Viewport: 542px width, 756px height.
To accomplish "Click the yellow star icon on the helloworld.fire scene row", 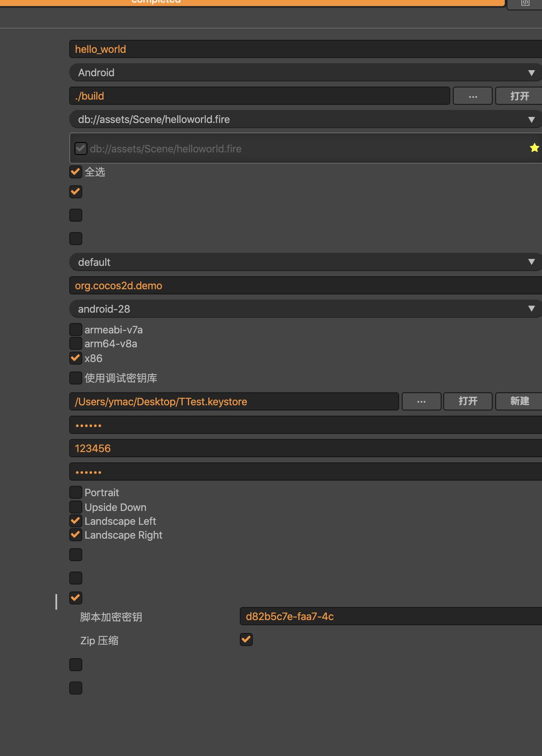I will point(534,148).
